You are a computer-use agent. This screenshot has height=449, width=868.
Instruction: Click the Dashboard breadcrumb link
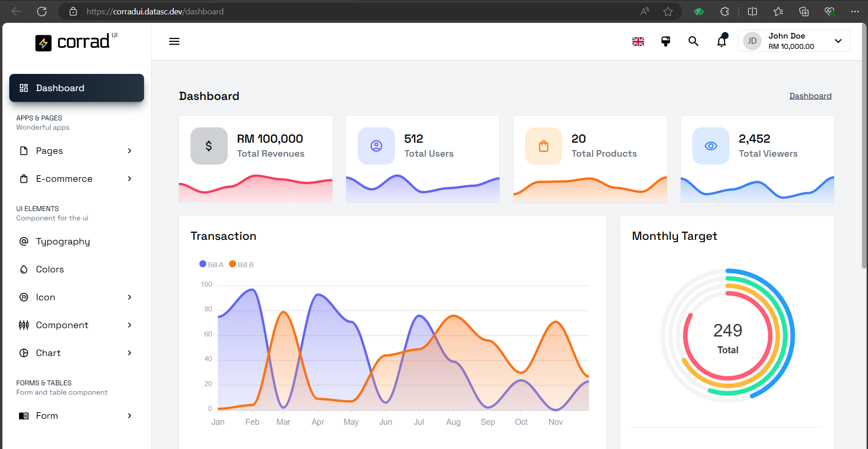[810, 96]
